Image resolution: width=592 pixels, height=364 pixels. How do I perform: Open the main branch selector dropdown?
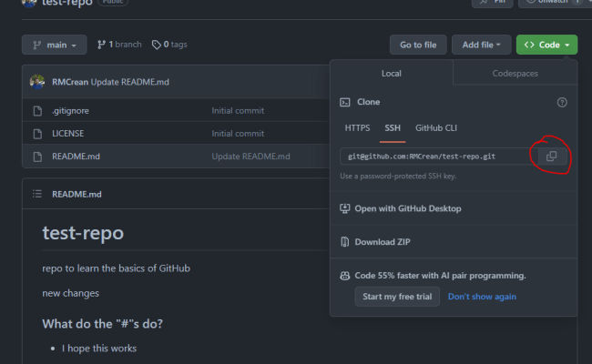click(55, 45)
